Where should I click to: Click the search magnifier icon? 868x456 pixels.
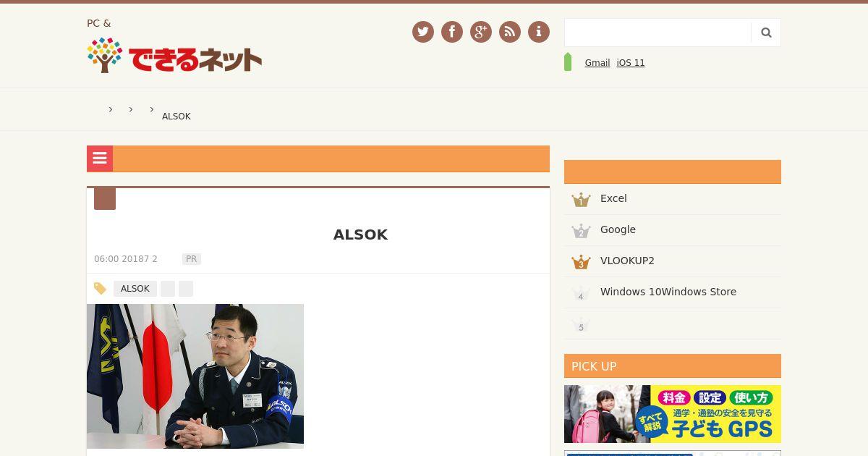(x=766, y=33)
